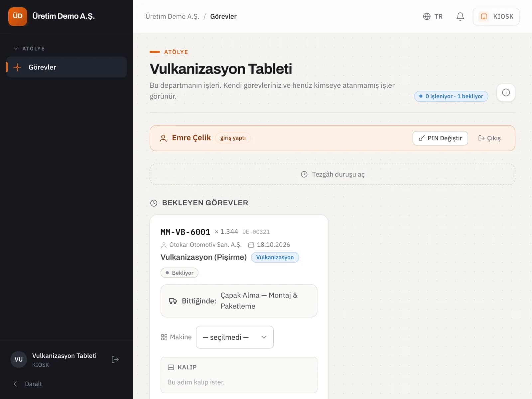
Task: Click the calendar icon beside 18.10.2026
Action: click(251, 245)
